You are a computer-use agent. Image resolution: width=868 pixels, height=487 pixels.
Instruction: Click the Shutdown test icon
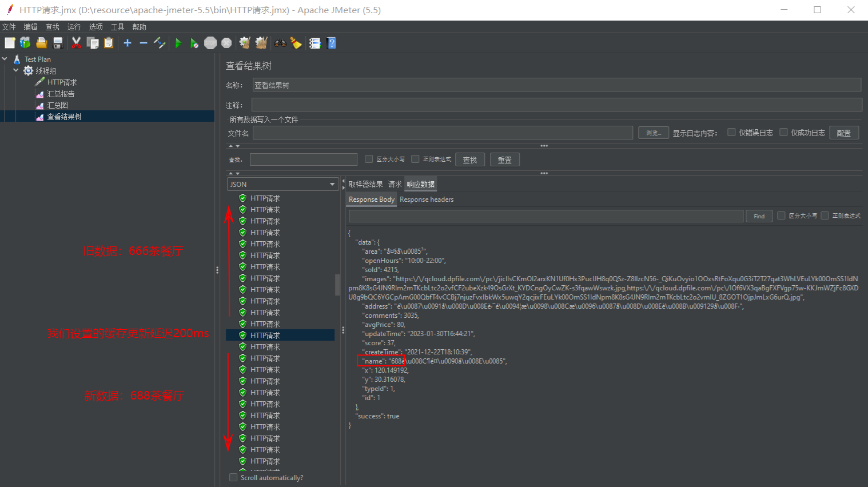coord(226,43)
